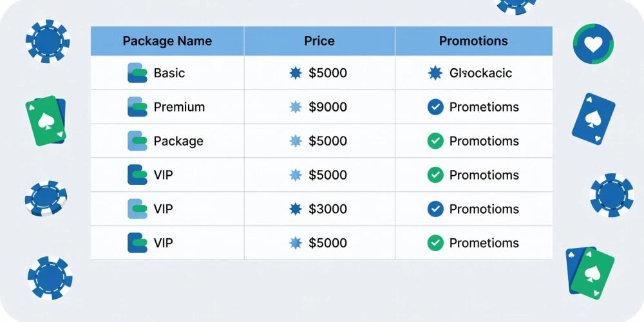This screenshot has height=322, width=644.
Task: Toggle the blue checkmark in Premium row
Action: [435, 107]
